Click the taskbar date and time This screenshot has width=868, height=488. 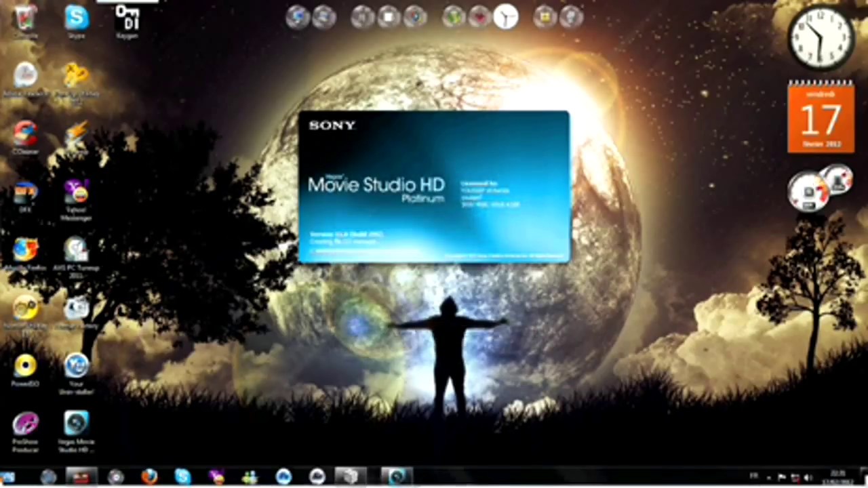840,478
